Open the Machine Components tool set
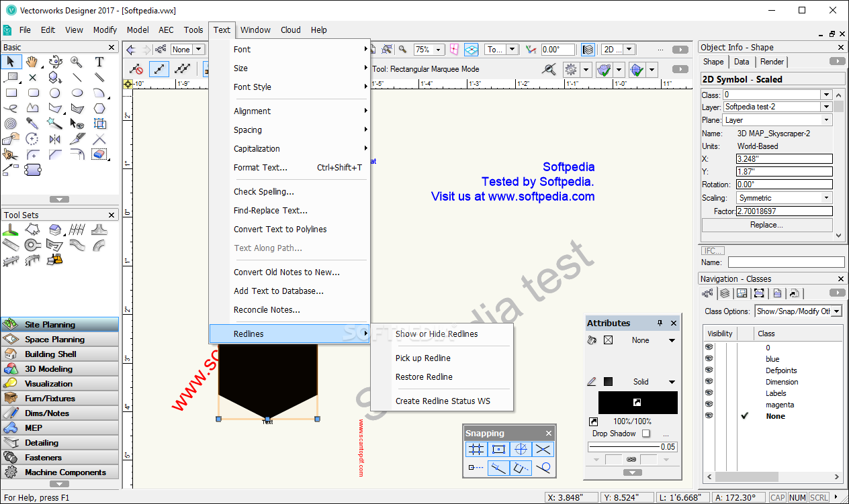 (60, 472)
